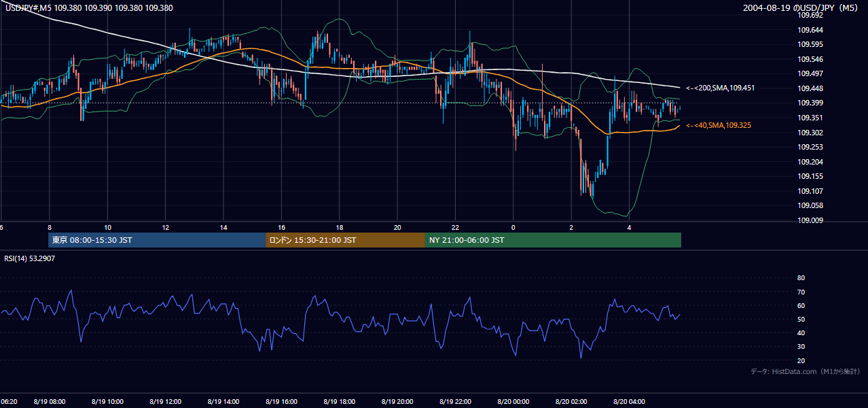
Task: Click hour 16 on the price chart time axis
Action: click(x=281, y=227)
